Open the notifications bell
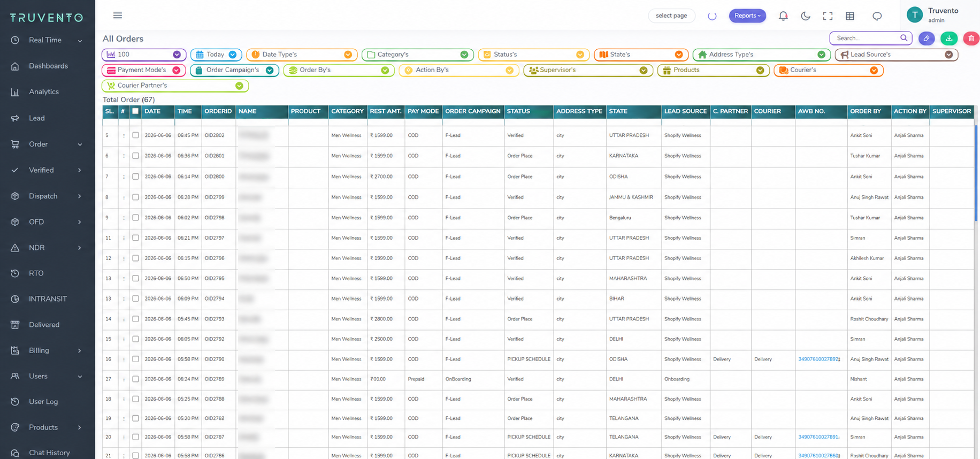 tap(783, 16)
